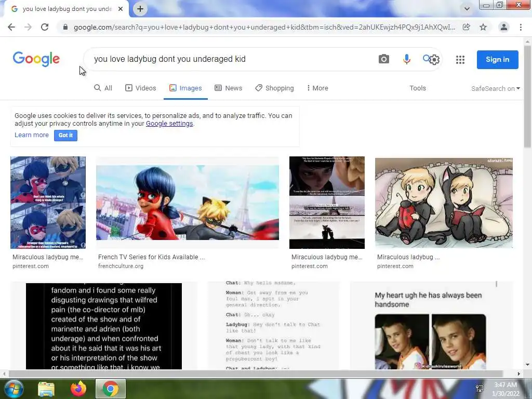Viewport: 532px width, 399px height.
Task: Click the network icon in system tray
Action: coord(480,389)
